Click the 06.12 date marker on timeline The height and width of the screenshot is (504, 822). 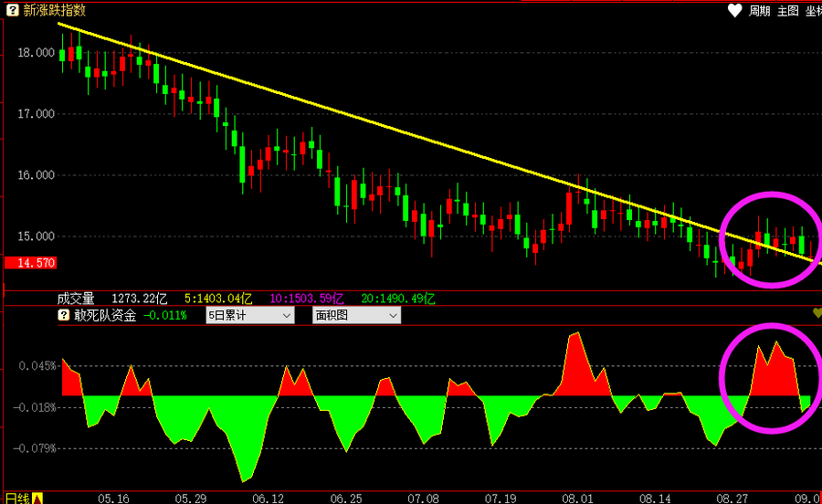click(267, 499)
